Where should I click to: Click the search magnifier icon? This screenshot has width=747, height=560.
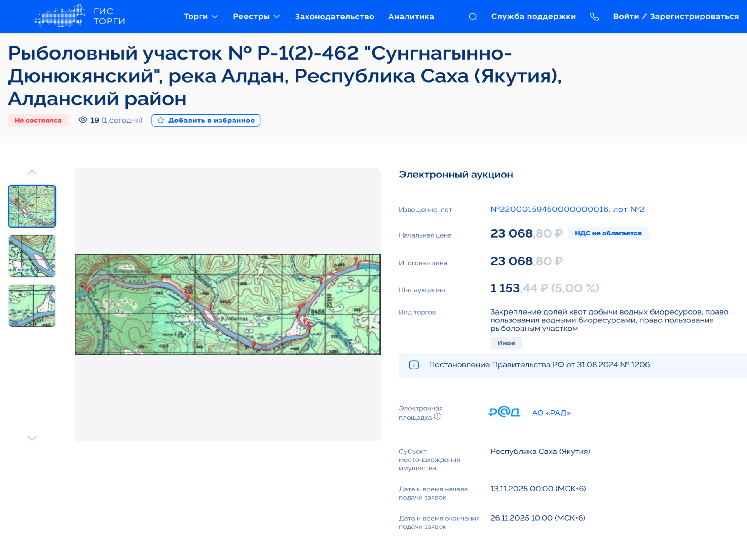coord(472,17)
